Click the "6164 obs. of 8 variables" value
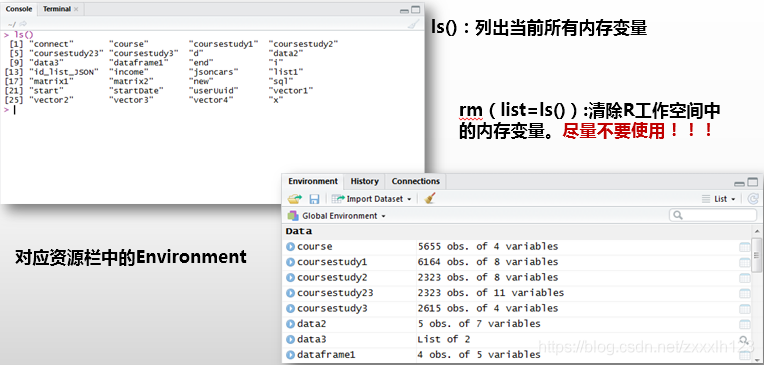This screenshot has height=365, width=764. (488, 262)
